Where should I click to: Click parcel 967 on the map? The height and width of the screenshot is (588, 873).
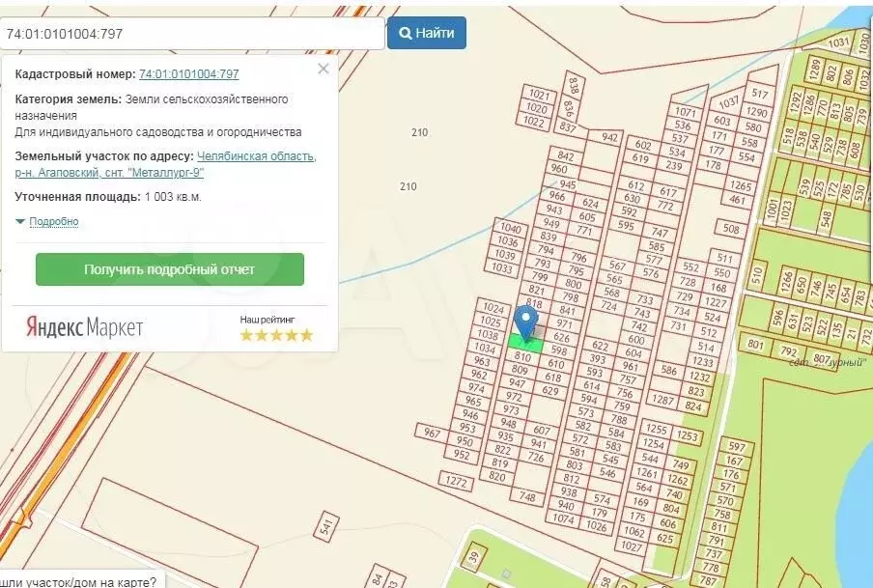432,433
